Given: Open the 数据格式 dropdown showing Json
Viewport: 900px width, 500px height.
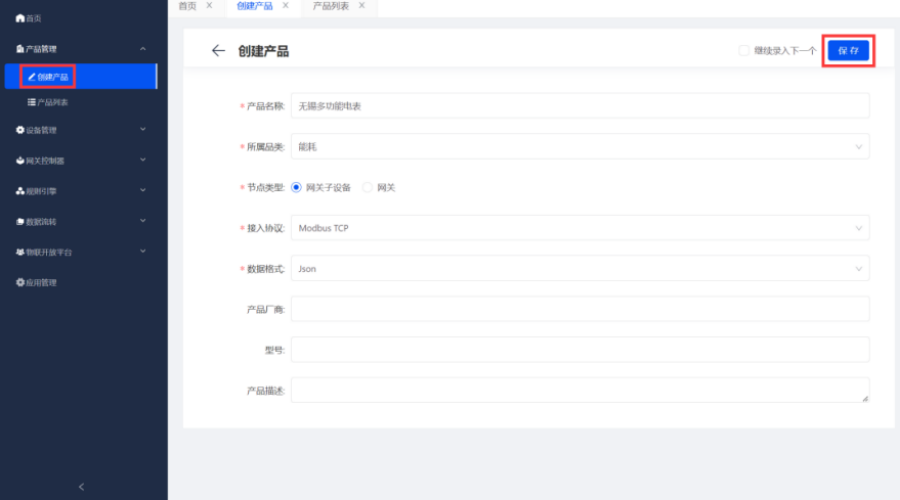Looking at the screenshot, I should coord(580,269).
